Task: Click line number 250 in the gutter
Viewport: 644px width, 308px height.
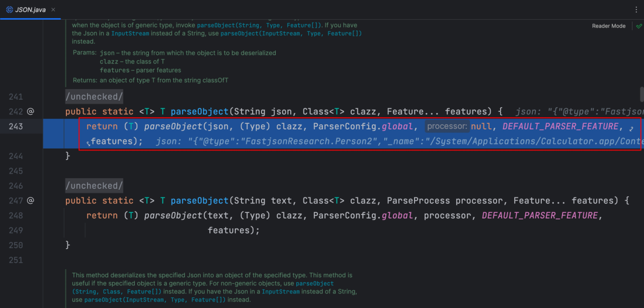Action: [x=16, y=245]
